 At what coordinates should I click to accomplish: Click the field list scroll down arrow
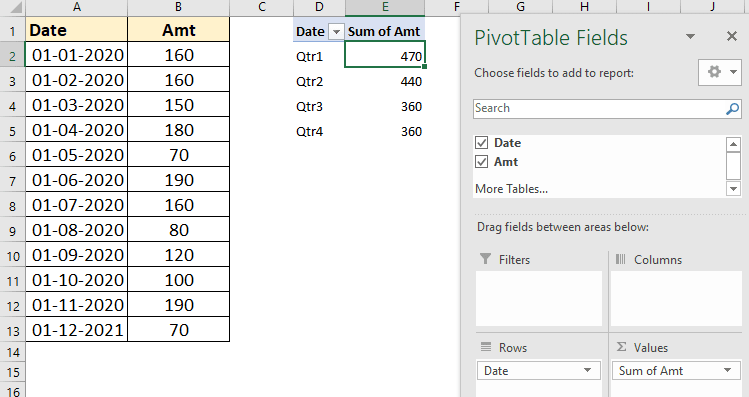(x=733, y=189)
